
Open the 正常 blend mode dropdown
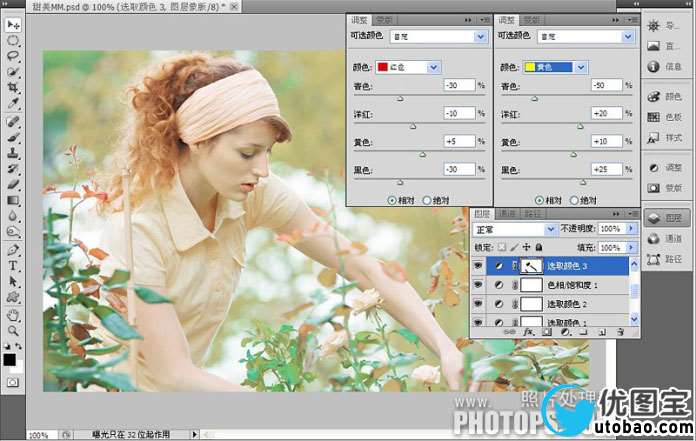[519, 229]
